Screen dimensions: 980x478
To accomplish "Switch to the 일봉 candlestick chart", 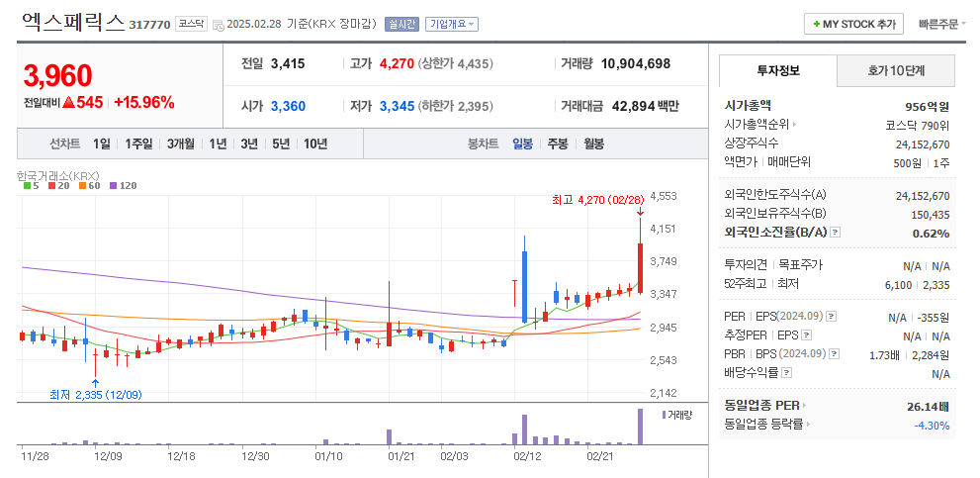I will (522, 143).
